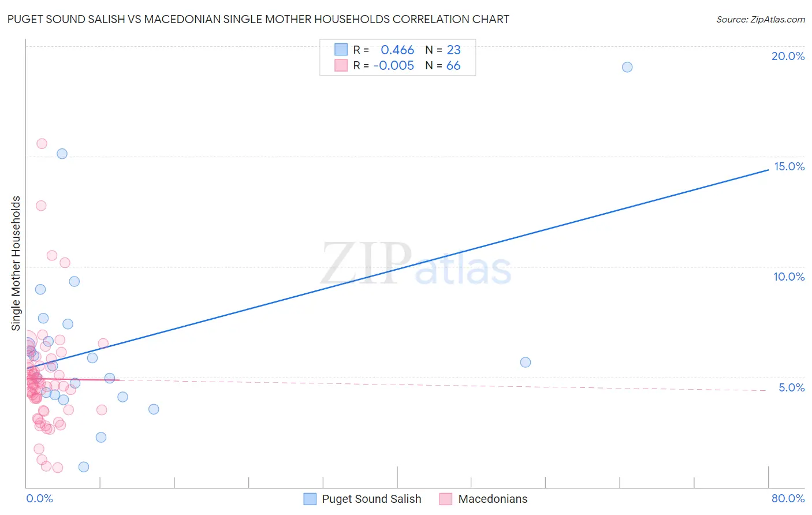
Task: Click the 0.0% x-axis label
Action: click(x=39, y=498)
